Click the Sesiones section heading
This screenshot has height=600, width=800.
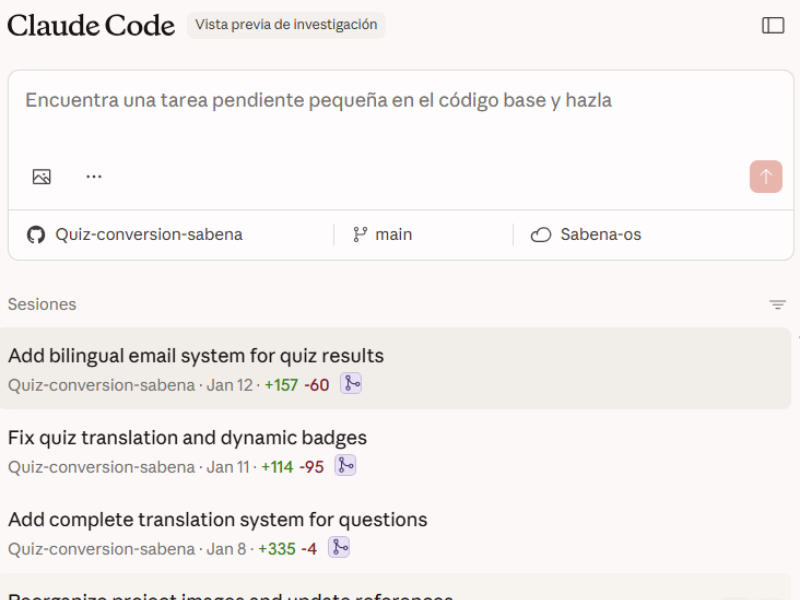42,304
